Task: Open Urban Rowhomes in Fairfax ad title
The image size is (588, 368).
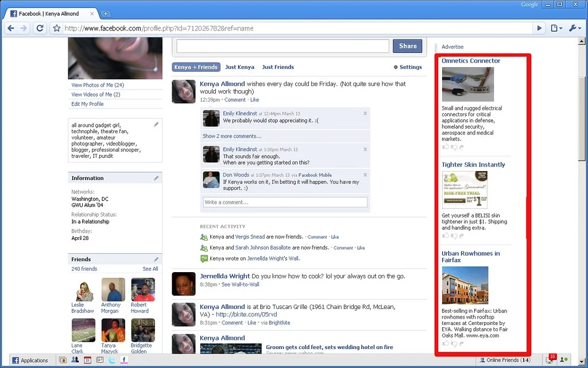Action: pos(471,257)
